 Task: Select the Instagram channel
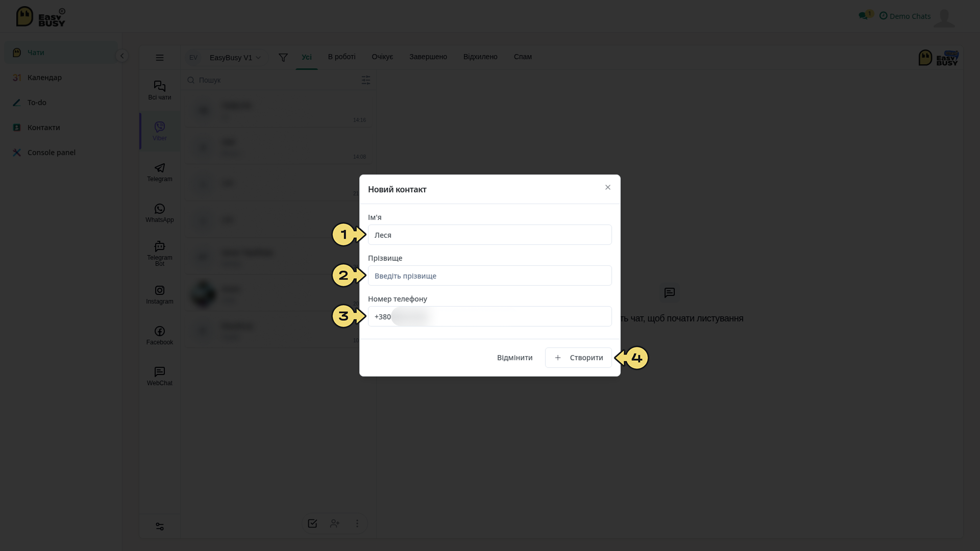pyautogui.click(x=160, y=294)
